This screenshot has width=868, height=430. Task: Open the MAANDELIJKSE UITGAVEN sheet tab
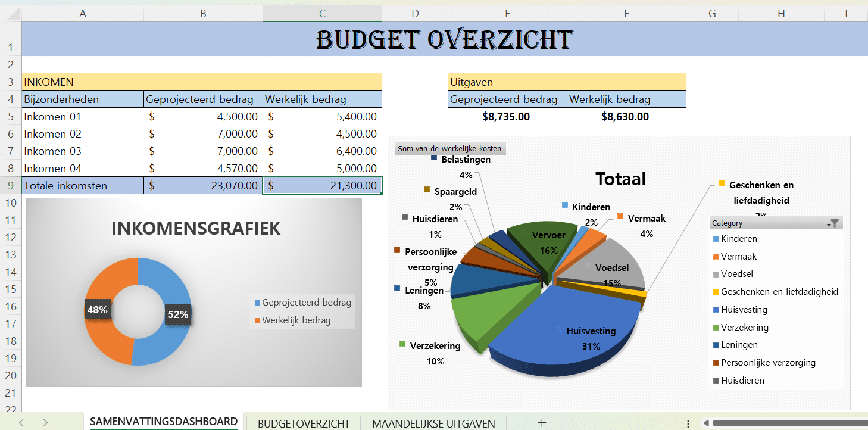coord(433,423)
